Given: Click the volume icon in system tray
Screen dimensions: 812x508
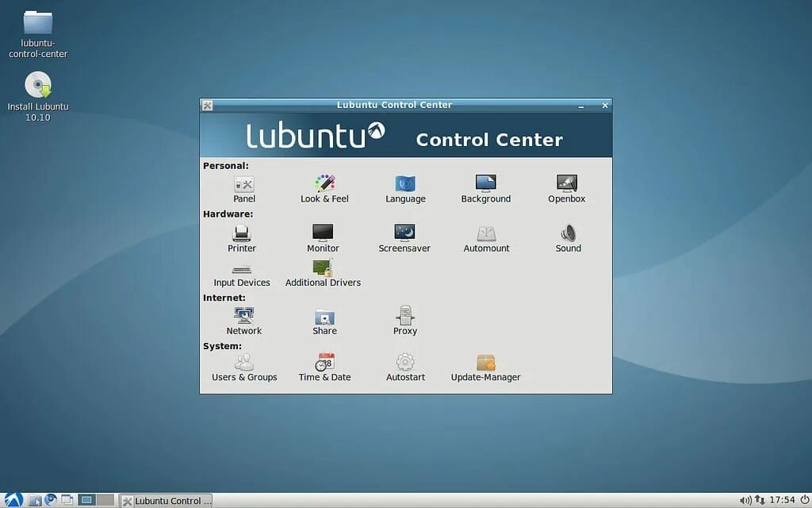Looking at the screenshot, I should tap(745, 500).
